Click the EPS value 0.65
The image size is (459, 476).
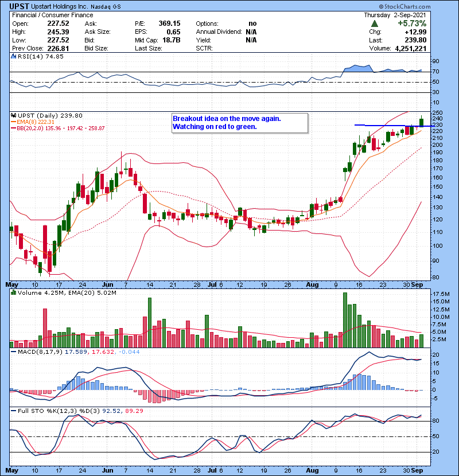[173, 32]
